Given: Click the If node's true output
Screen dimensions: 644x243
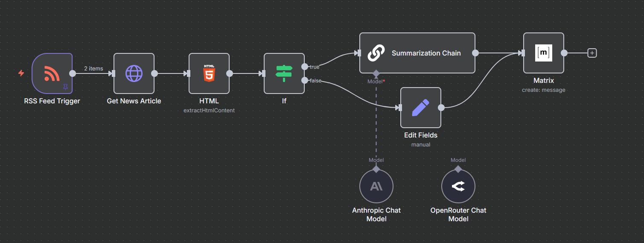Looking at the screenshot, I should (x=304, y=67).
